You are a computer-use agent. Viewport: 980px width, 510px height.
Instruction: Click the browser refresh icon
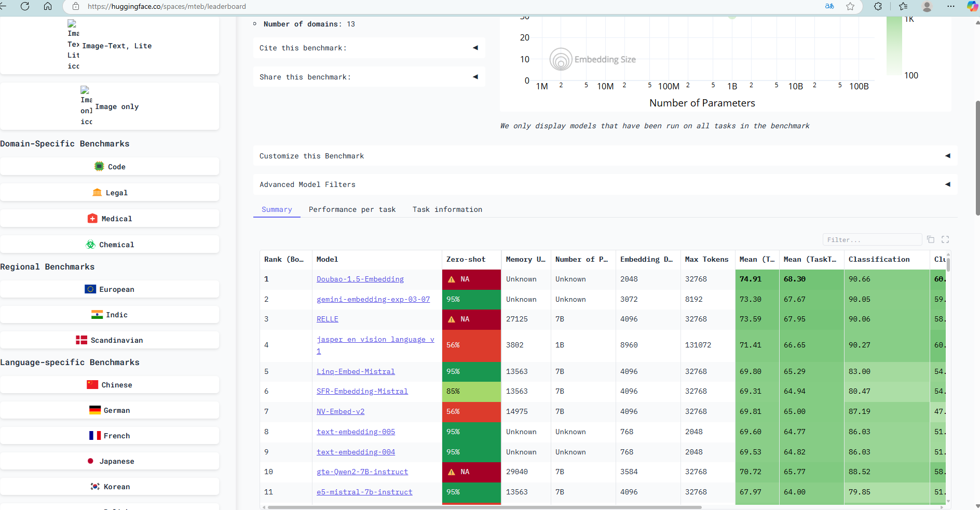coord(24,6)
